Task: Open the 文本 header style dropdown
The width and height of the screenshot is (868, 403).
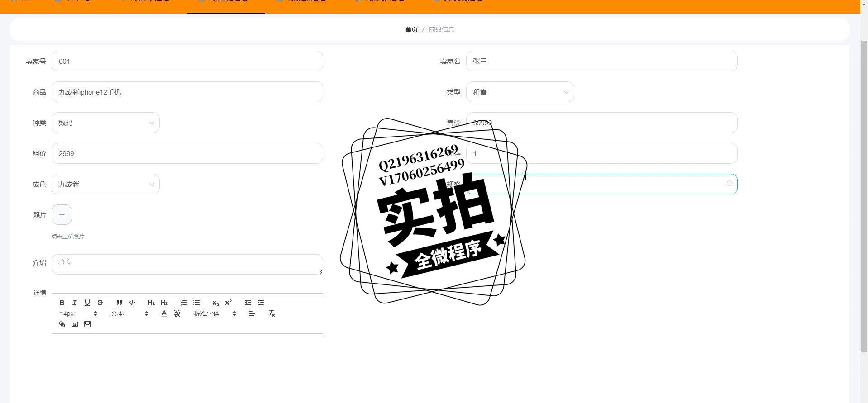Action: pyautogui.click(x=129, y=313)
